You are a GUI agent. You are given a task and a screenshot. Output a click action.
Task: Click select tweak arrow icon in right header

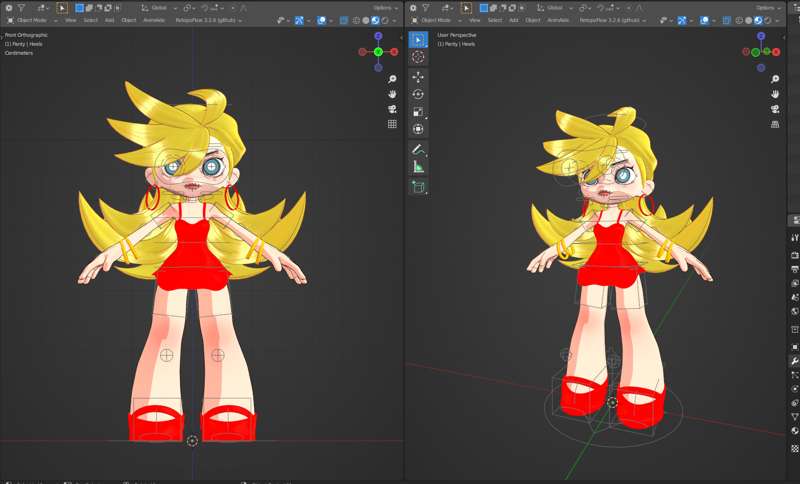[466, 8]
